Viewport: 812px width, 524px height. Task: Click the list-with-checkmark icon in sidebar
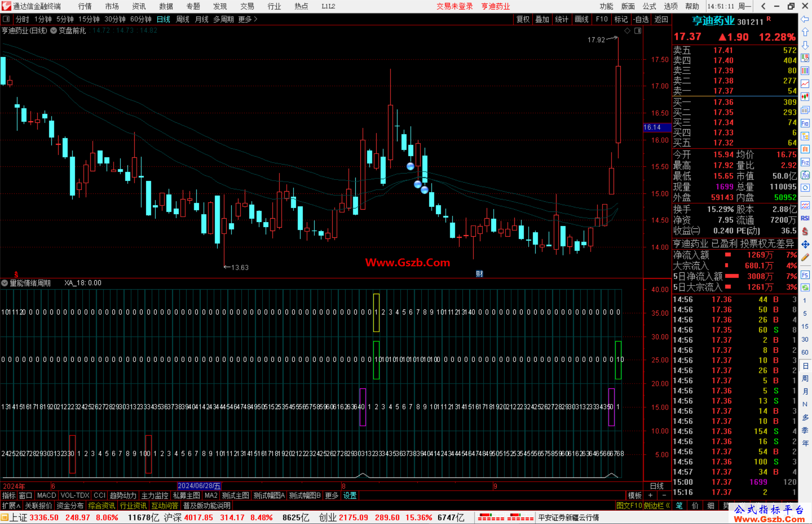point(805,58)
